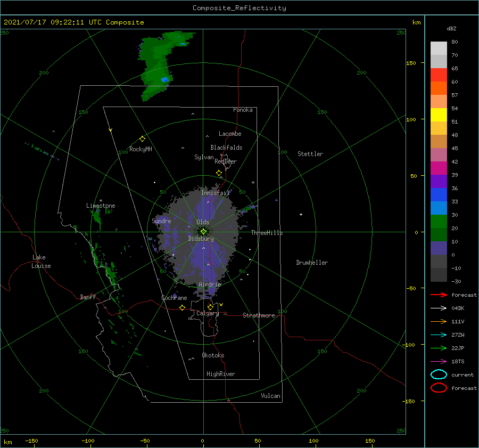
Task: Click the Lake Louise label
Action: [41, 262]
